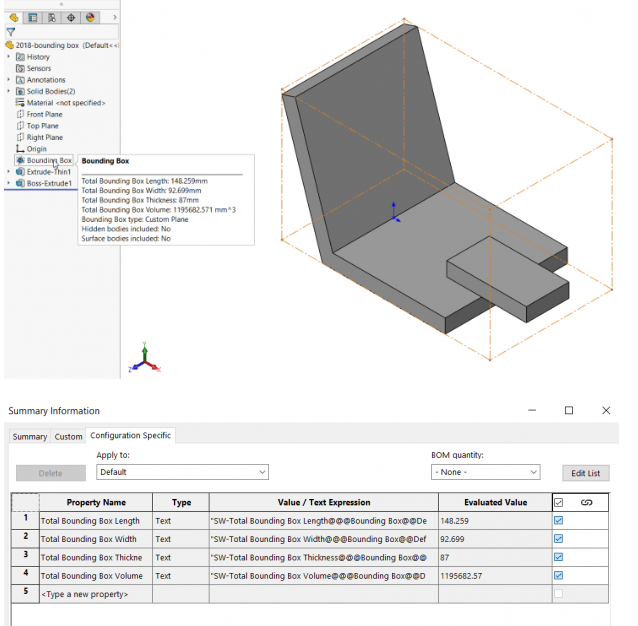The height and width of the screenshot is (626, 638).
Task: Toggle checkbox for Total Bounding Box Length
Action: pyautogui.click(x=558, y=521)
